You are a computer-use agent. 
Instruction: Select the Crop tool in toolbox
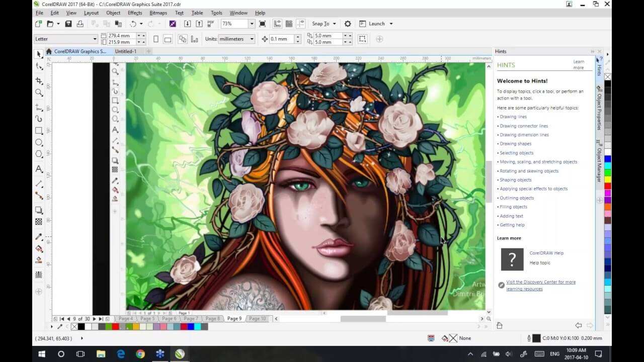[x=39, y=80]
